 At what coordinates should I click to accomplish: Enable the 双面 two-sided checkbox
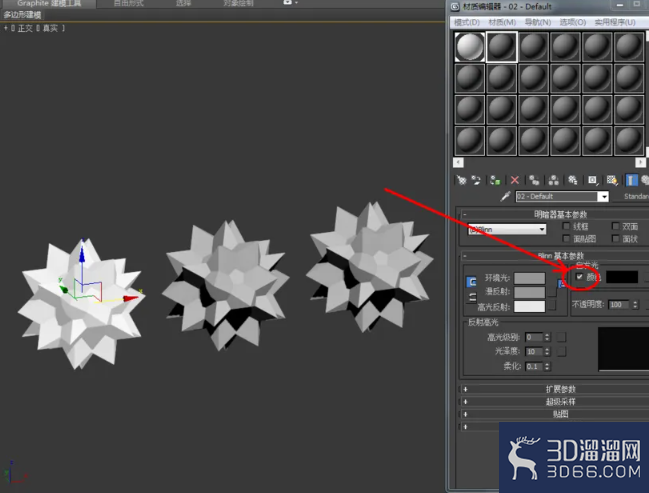[615, 226]
